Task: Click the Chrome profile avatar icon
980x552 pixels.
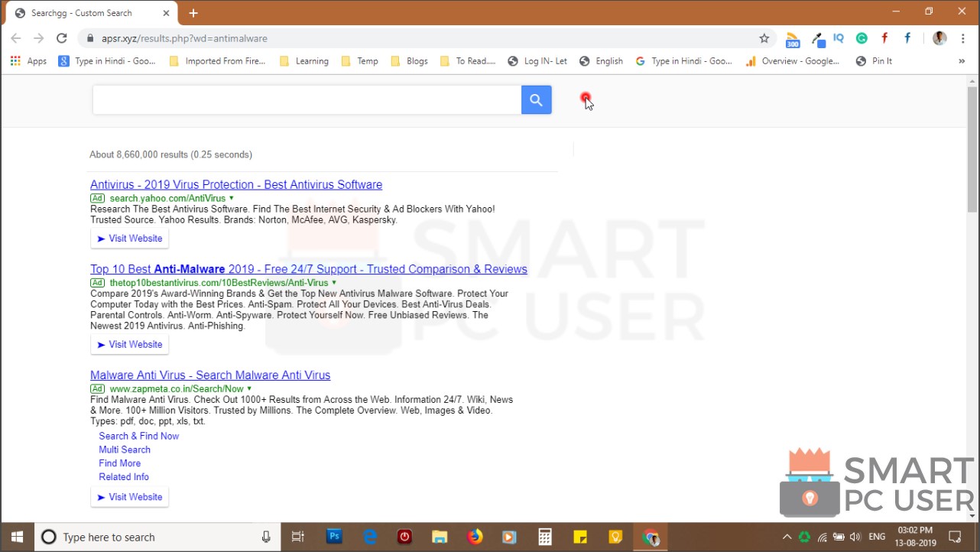Action: coord(939,37)
